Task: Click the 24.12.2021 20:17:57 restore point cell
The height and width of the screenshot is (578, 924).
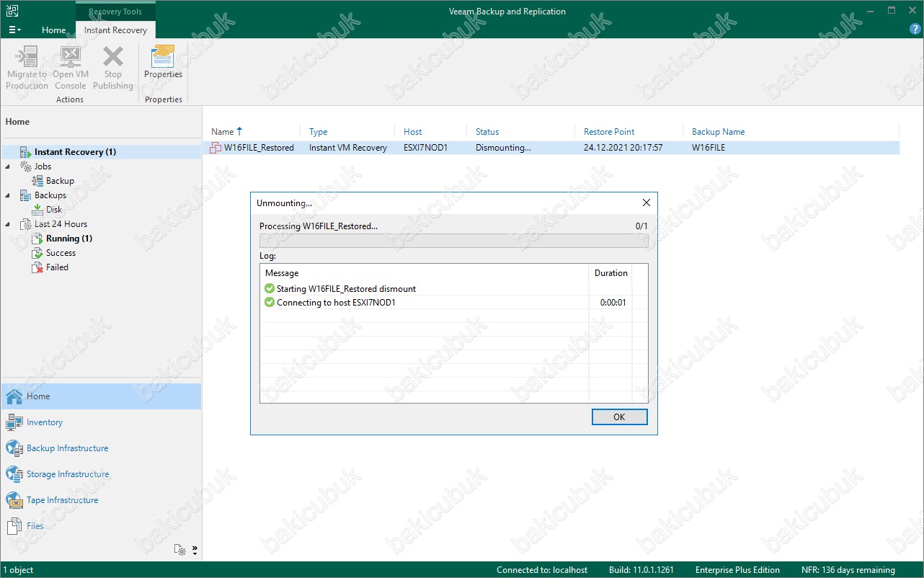Action: [623, 148]
